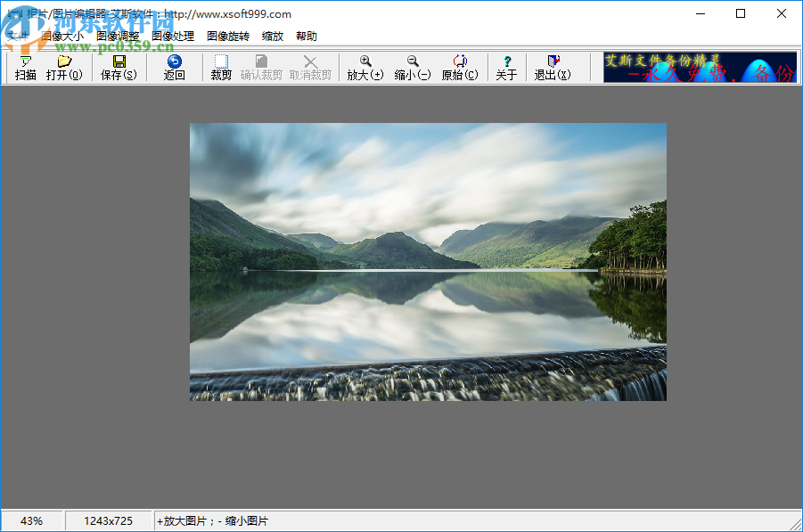This screenshot has width=803, height=532.
Task: Save the picture using 保存(S) icon
Action: 119,68
